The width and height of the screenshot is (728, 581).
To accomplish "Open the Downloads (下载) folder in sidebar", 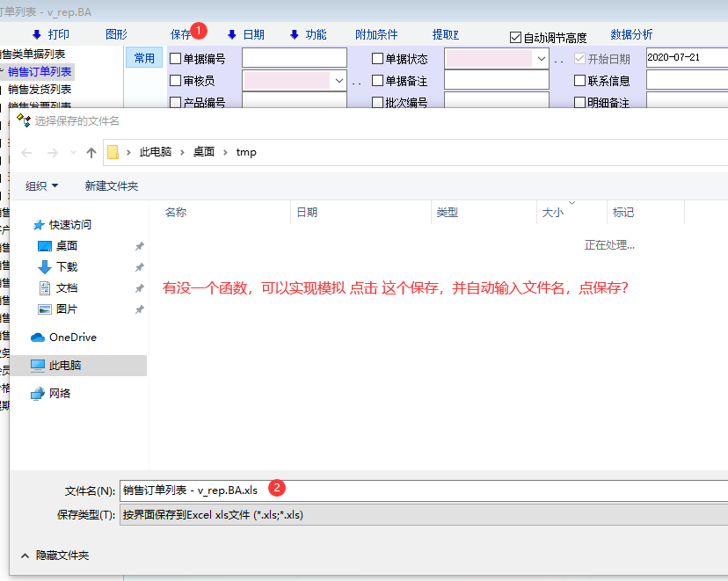I will [x=66, y=267].
